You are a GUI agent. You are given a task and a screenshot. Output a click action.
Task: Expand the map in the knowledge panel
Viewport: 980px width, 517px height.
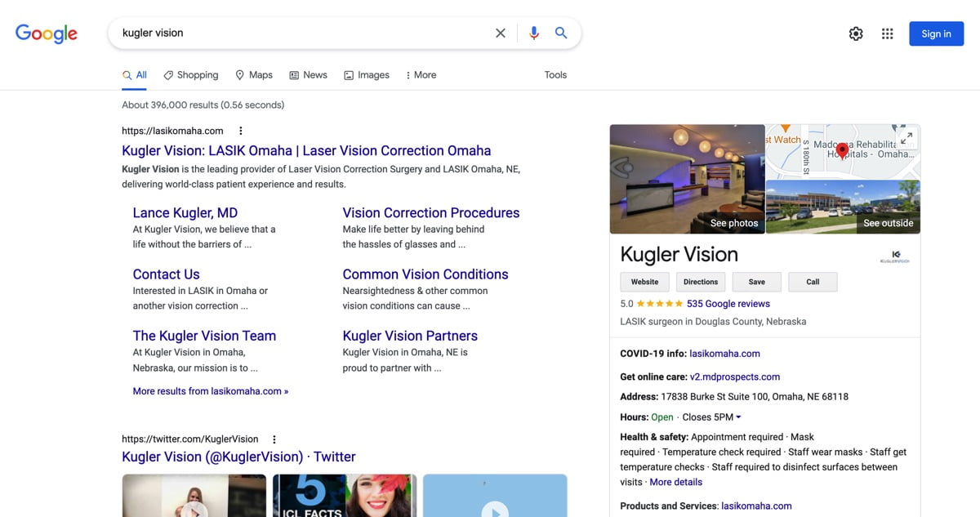[906, 138]
